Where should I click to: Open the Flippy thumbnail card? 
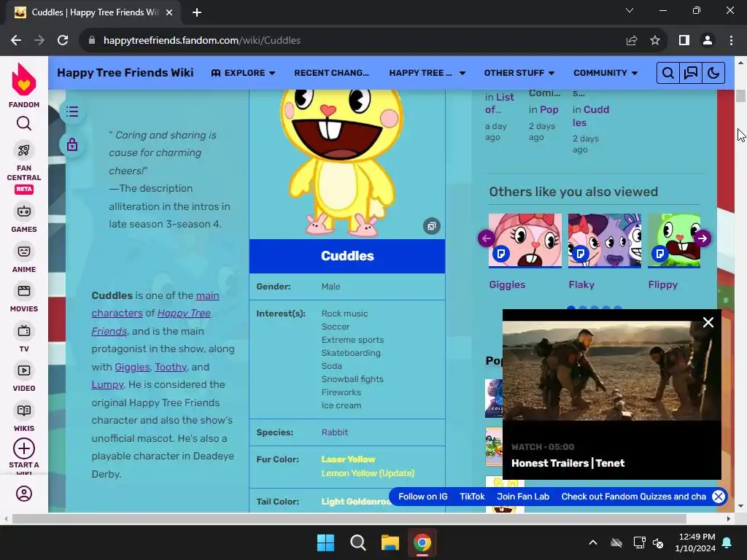pos(673,241)
